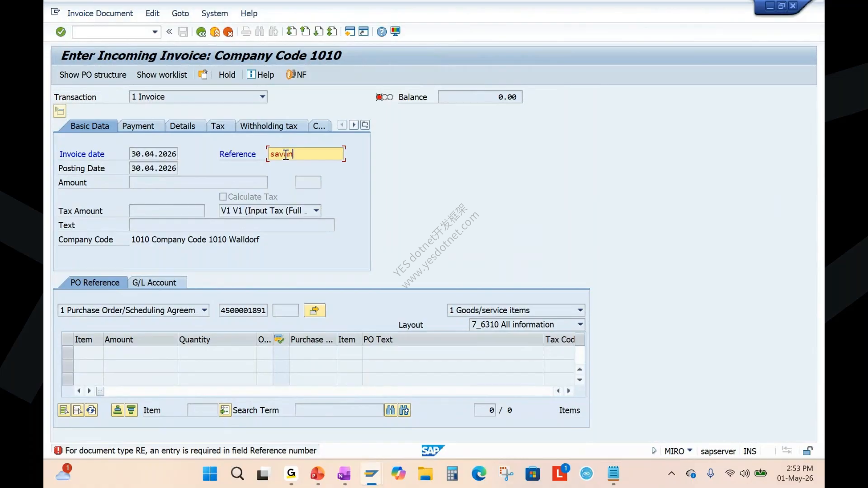Click the purchase order number field 4500001891

pos(243,310)
